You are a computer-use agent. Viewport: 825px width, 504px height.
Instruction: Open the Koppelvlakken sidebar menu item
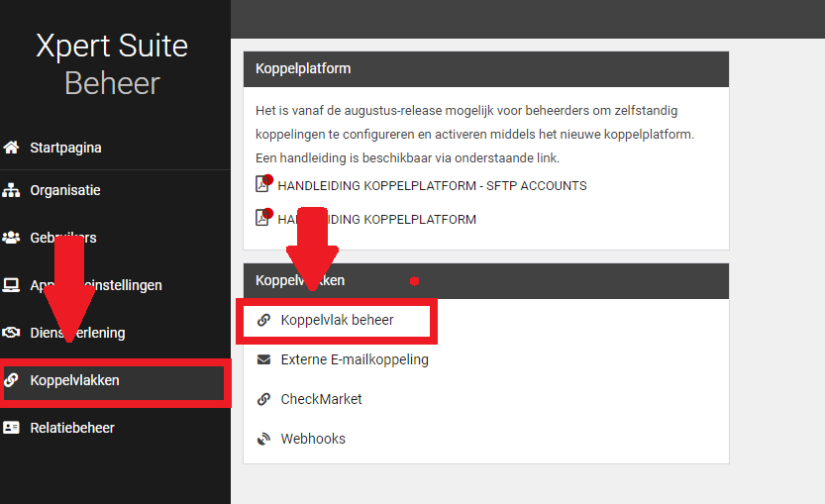pyautogui.click(x=75, y=380)
